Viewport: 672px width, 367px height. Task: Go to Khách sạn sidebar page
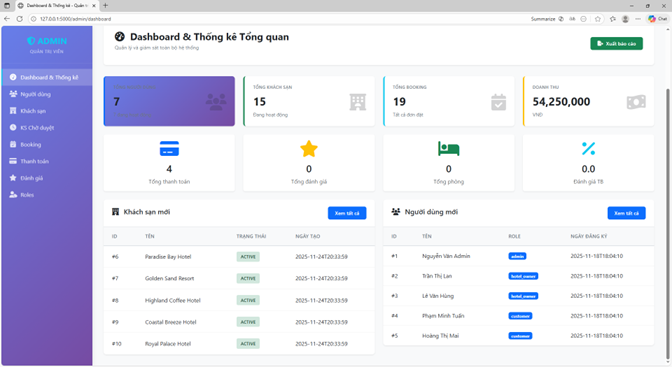[47, 111]
